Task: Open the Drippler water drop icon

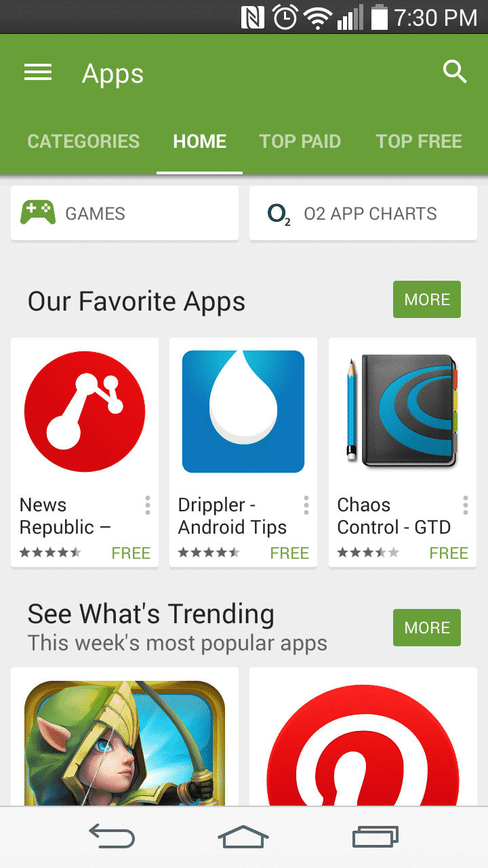Action: (x=243, y=412)
